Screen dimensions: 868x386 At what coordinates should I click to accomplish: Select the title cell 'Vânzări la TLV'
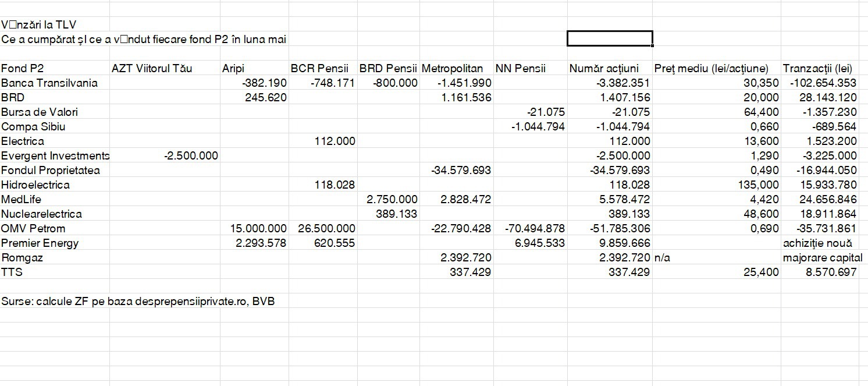38,24
